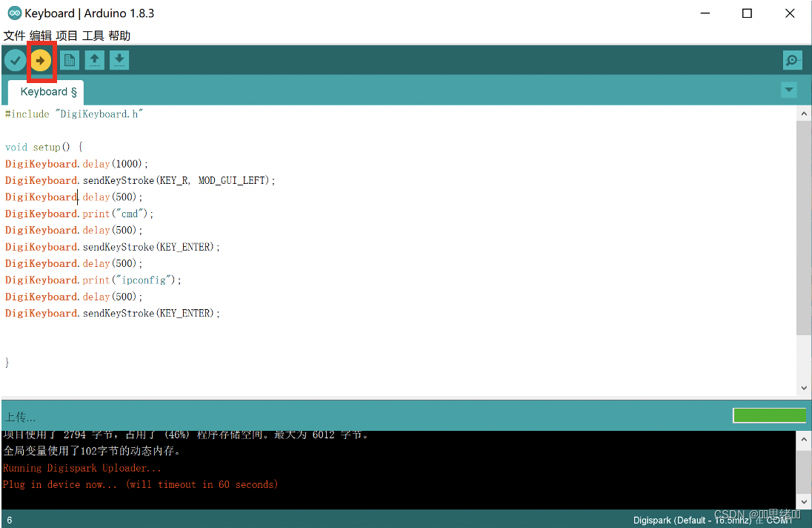
Task: Click the print("cmd") code line
Action: click(x=79, y=214)
